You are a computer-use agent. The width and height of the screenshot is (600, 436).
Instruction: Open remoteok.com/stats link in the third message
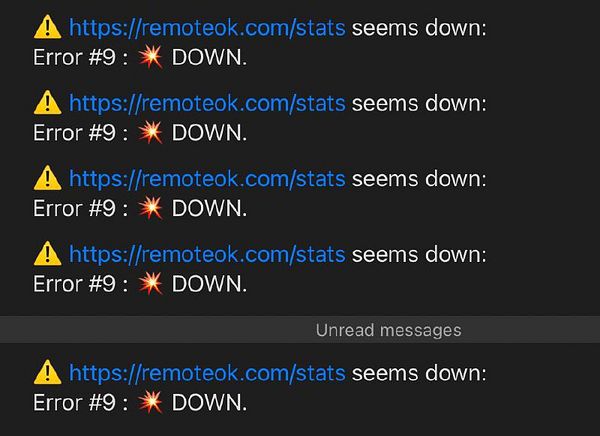coord(207,179)
